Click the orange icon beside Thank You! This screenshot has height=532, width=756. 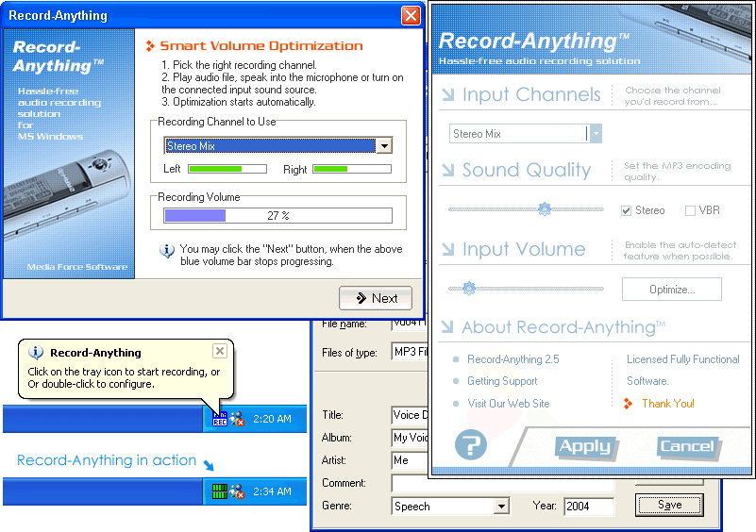pos(628,404)
